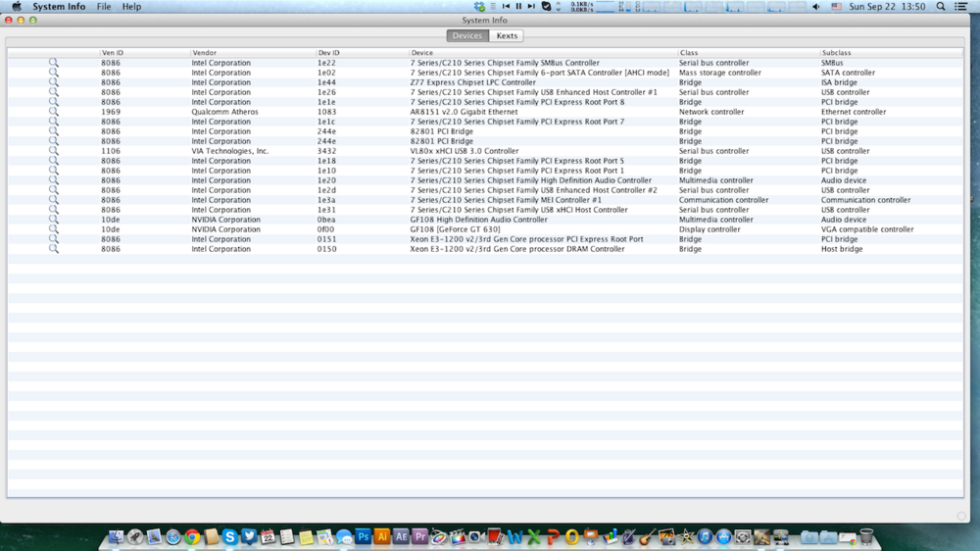Open the System Info application menu

coord(59,7)
